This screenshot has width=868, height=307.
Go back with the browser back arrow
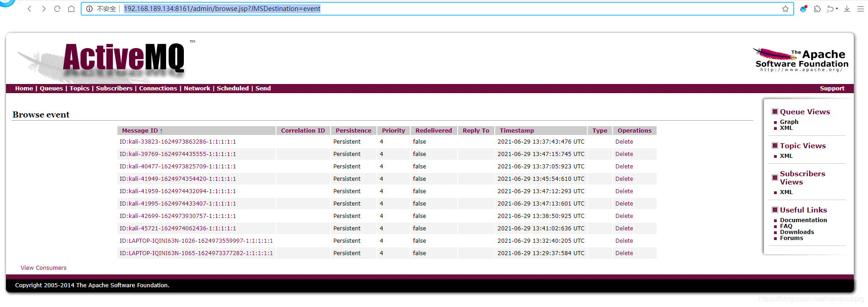pos(29,9)
